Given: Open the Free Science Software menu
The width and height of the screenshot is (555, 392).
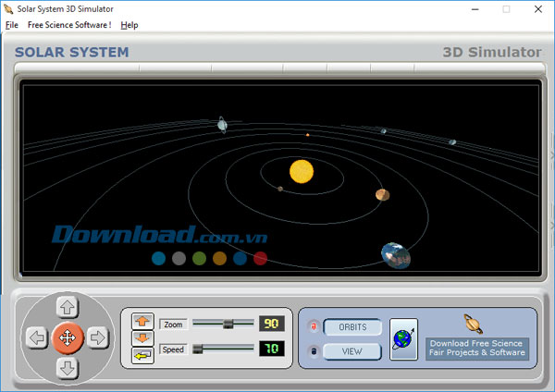Looking at the screenshot, I should click(69, 25).
